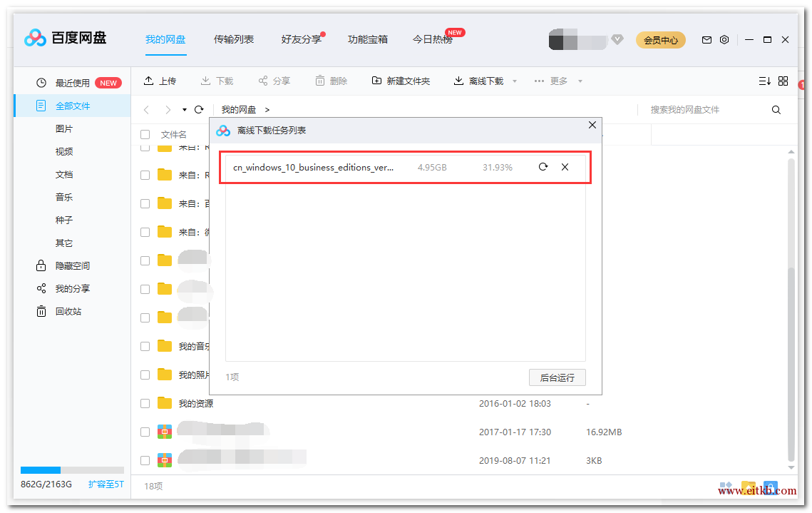This screenshot has width=812, height=513.
Task: Click the blurred user avatar
Action: coord(577,40)
